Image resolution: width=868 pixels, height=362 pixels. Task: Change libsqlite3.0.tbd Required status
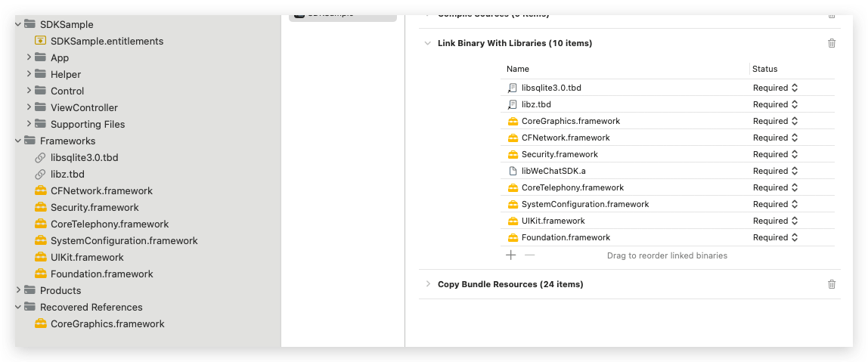coord(776,88)
